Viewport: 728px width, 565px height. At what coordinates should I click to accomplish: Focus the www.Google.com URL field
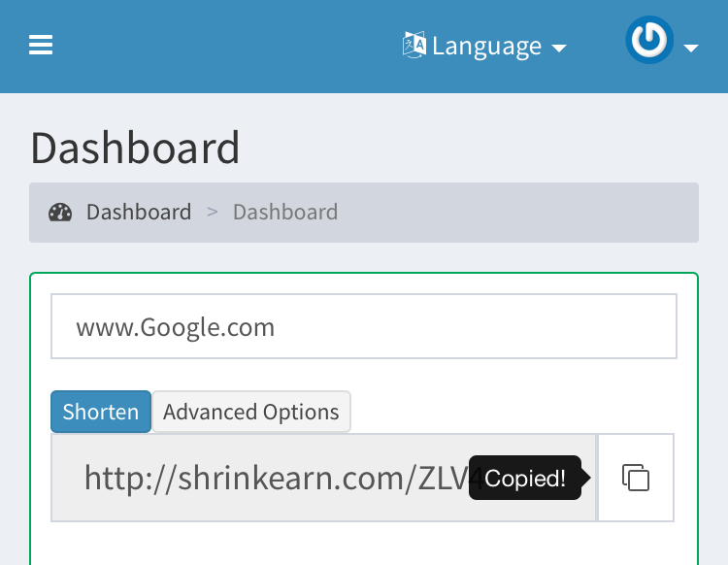pos(363,327)
